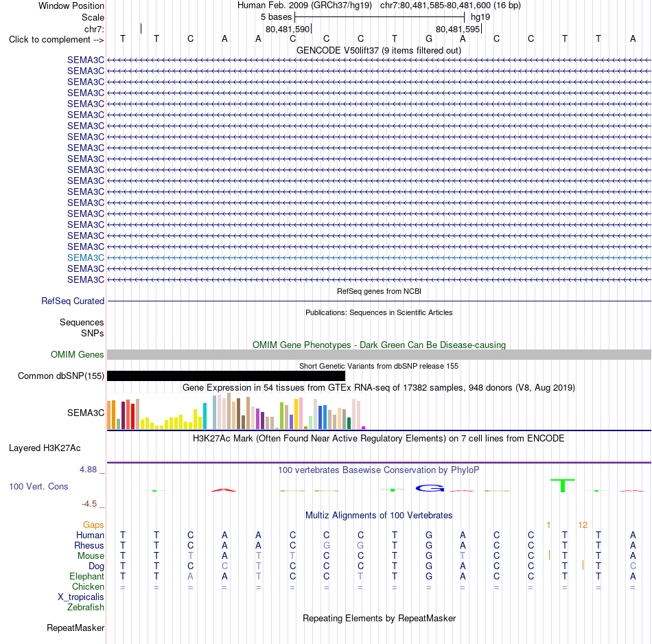Click the blue G logo in PhyloP track

pos(430,488)
